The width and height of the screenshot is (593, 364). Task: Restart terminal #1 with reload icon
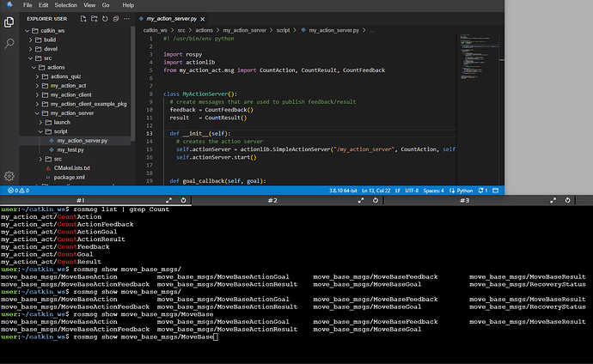coord(183,200)
